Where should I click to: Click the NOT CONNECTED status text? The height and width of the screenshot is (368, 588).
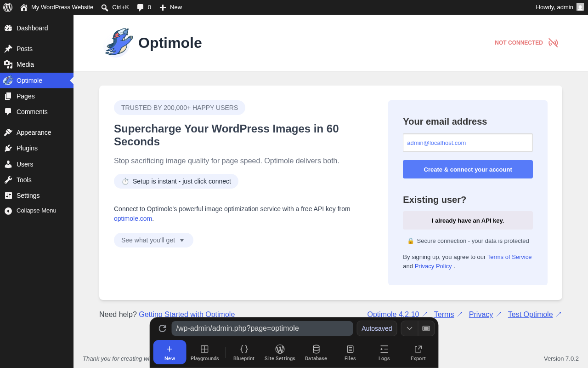(x=519, y=43)
